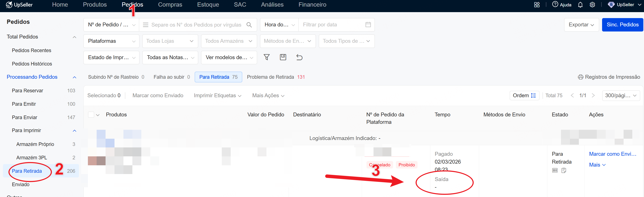Toggle the select-all orders checkbox
The height and width of the screenshot is (197, 644).
coord(91,114)
